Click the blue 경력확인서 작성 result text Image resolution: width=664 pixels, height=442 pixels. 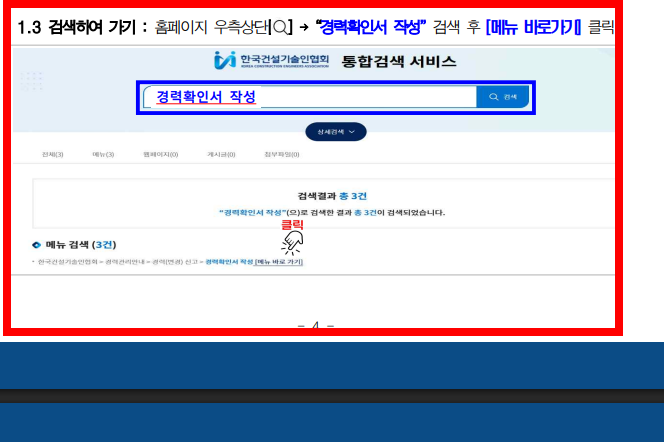(x=229, y=262)
